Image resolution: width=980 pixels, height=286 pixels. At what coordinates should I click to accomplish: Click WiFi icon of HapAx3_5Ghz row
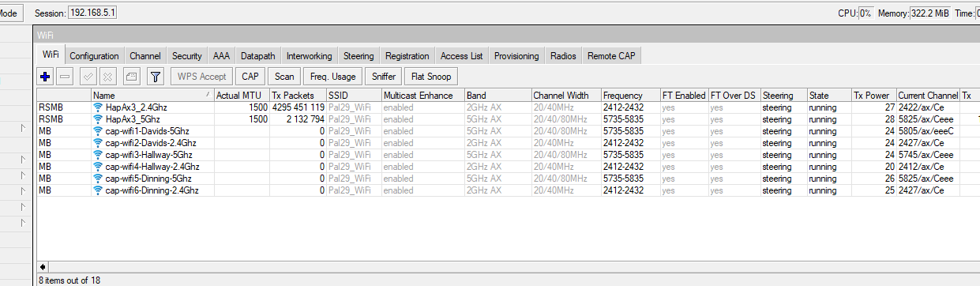point(98,119)
